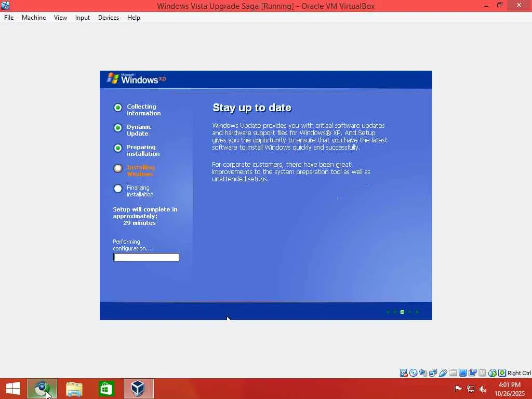532x399 pixels.
Task: Click the 'Stay up to date' heading
Action: 252,108
